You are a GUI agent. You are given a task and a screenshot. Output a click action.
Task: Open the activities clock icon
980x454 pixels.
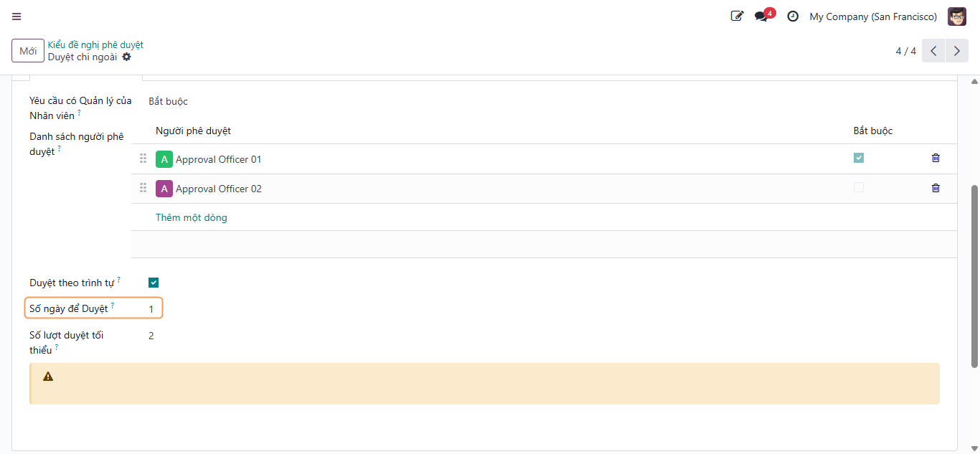coord(793,16)
